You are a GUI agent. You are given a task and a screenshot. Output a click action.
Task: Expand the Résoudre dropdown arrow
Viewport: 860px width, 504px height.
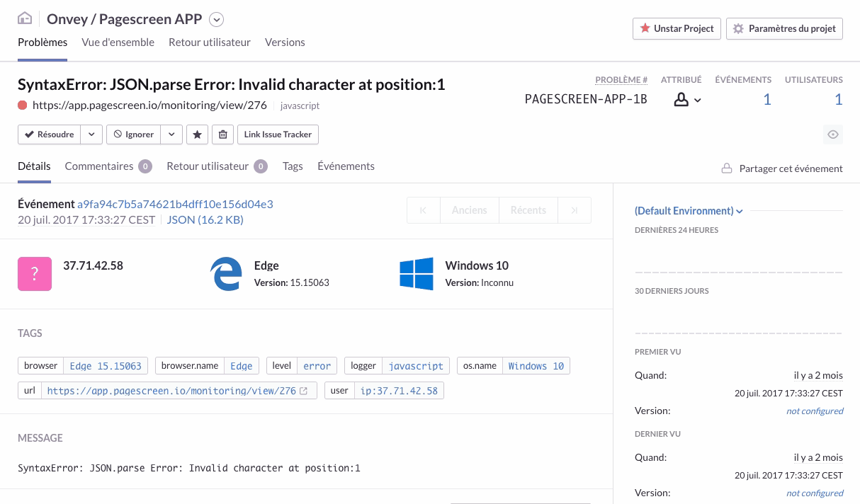point(91,134)
